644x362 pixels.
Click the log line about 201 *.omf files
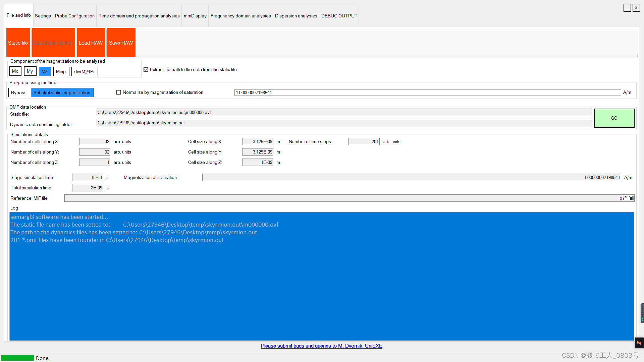pyautogui.click(x=117, y=240)
